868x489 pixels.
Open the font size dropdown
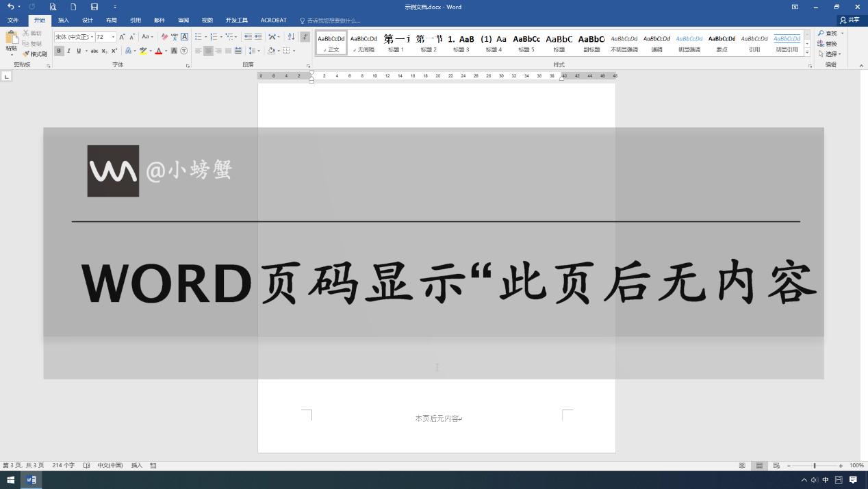point(112,37)
